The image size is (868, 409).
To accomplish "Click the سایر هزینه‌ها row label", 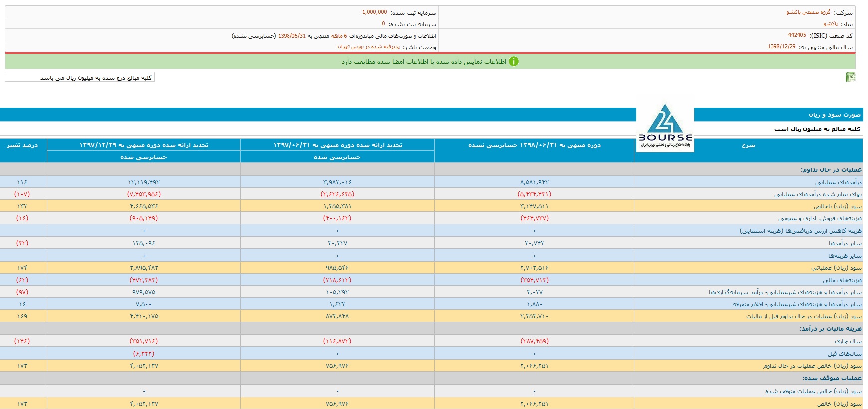I will 845,256.
